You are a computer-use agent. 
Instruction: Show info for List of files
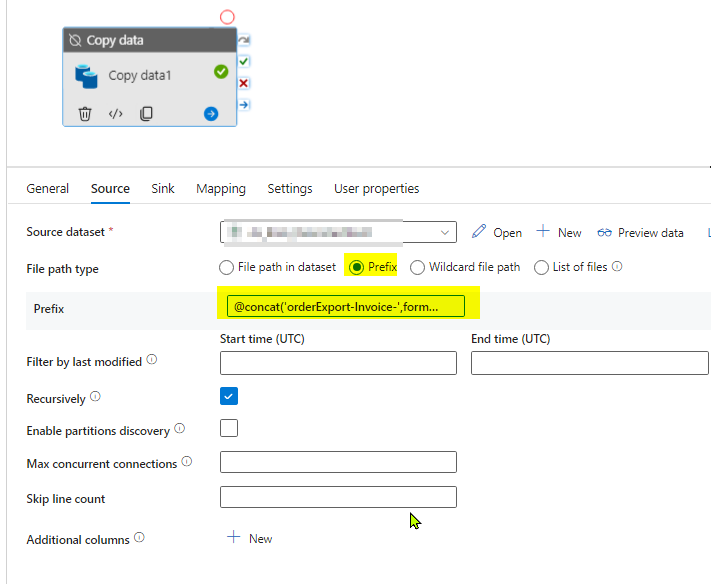617,266
